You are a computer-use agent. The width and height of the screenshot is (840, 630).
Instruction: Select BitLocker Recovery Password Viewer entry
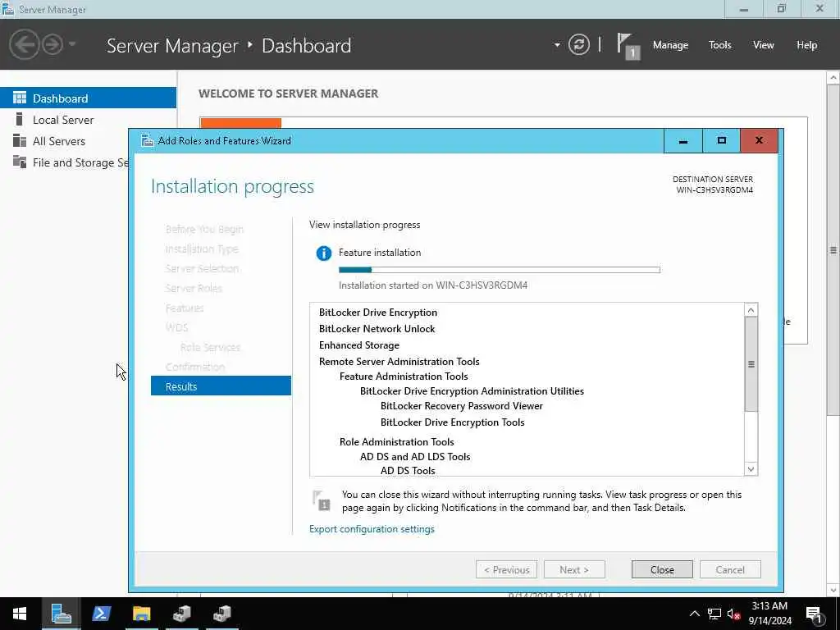pos(461,406)
